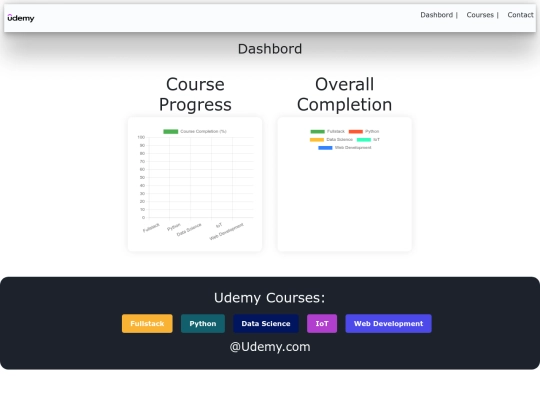Click the 100 value on the chart y-axis
540x405 pixels.
click(141, 137)
